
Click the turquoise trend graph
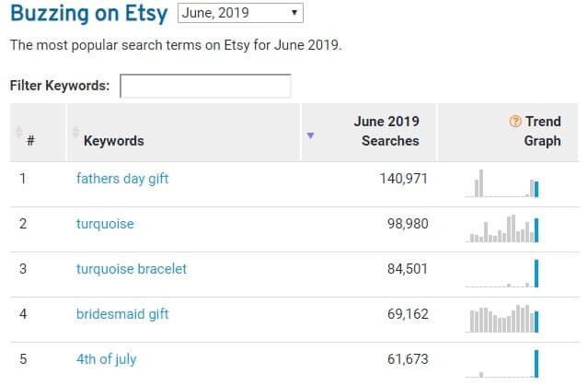[x=504, y=228]
